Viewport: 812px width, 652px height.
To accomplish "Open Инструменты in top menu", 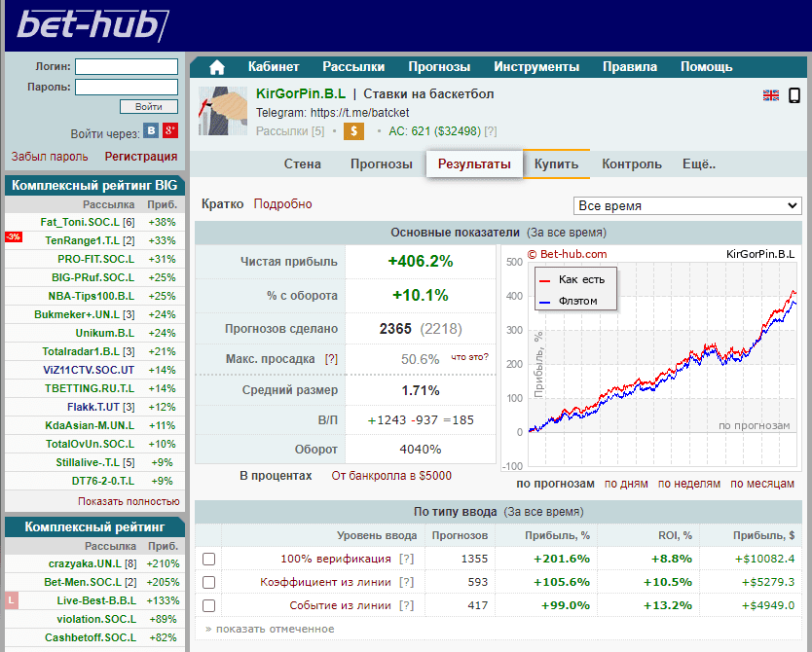I will tap(536, 67).
